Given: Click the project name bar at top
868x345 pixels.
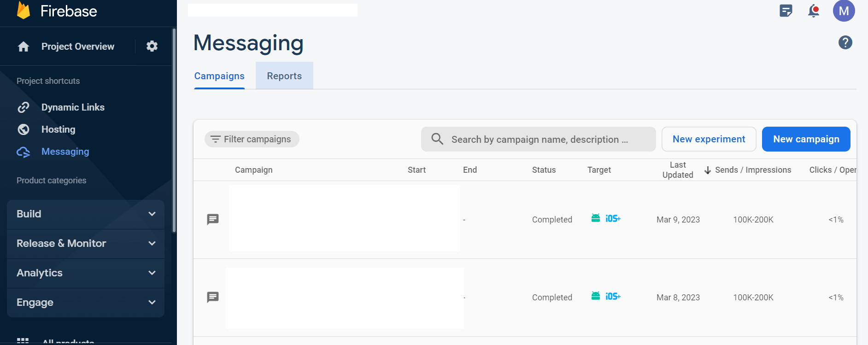Looking at the screenshot, I should (x=273, y=10).
